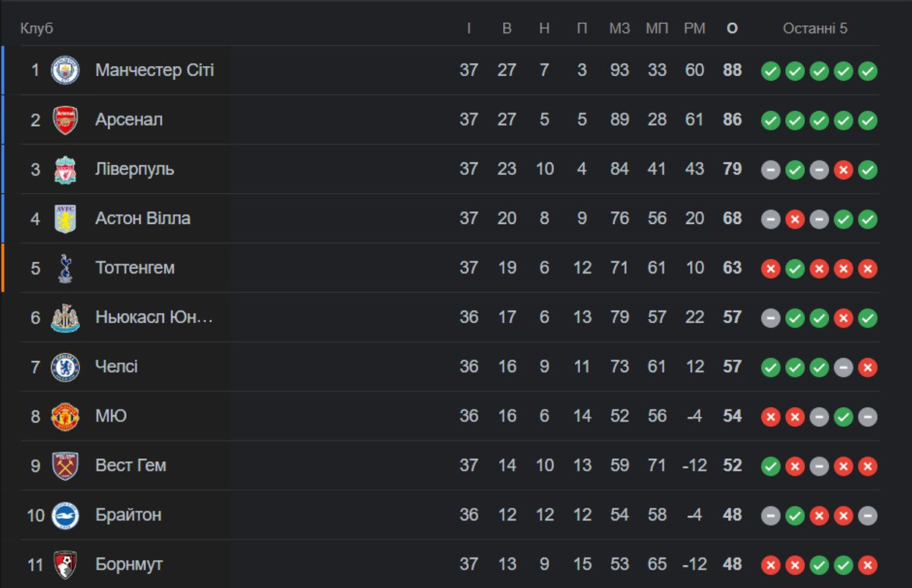
Task: Open the Манчестер Сіті team link
Action: click(154, 71)
